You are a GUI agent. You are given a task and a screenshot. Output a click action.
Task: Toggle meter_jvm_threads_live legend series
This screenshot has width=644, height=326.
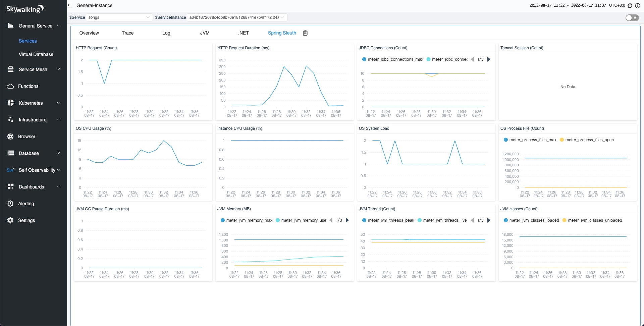[442, 220]
